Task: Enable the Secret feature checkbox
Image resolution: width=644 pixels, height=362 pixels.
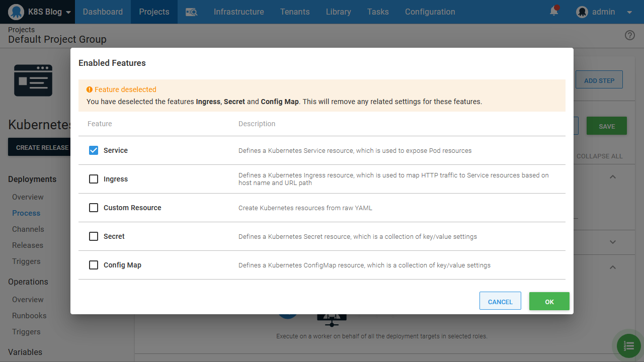Action: (x=94, y=236)
